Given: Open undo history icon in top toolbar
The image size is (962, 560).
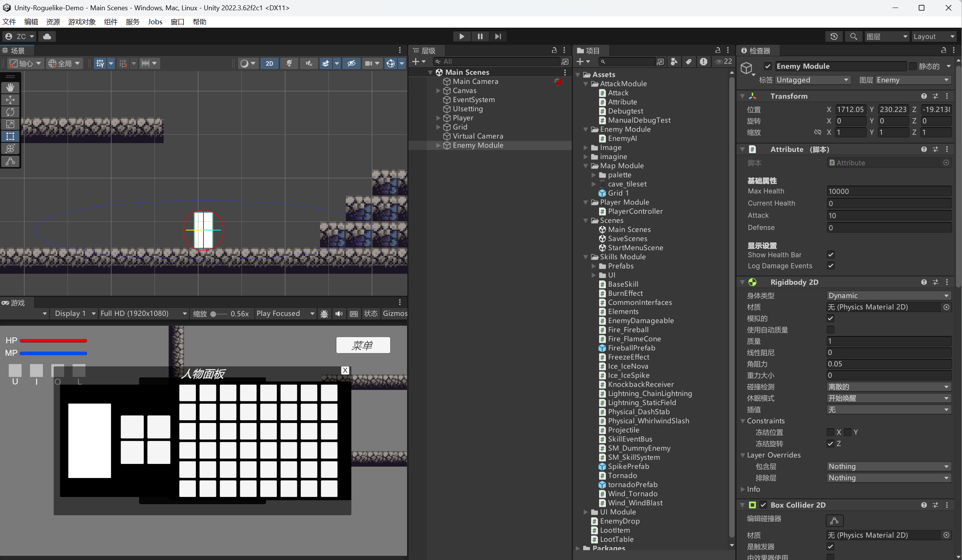Looking at the screenshot, I should click(833, 36).
